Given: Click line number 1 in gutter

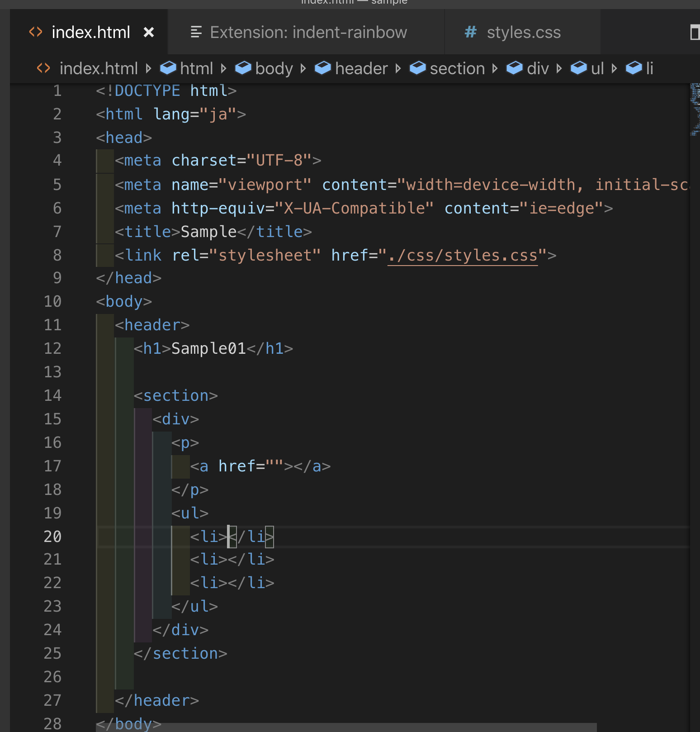Looking at the screenshot, I should tap(57, 90).
